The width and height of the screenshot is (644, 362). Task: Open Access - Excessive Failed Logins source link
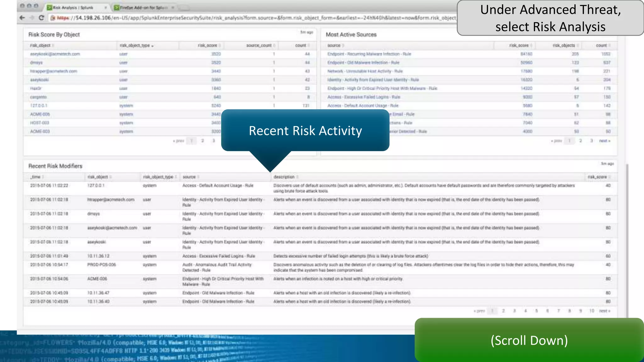pos(364,97)
